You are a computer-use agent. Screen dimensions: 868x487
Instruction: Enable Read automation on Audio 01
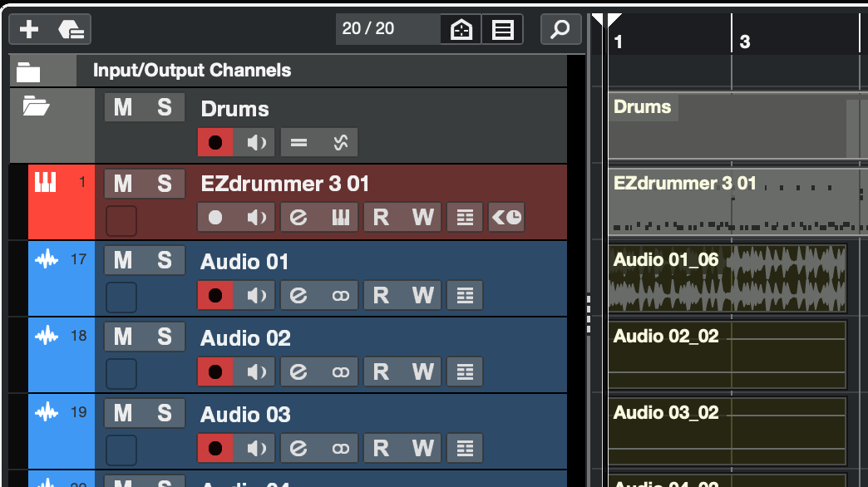tap(381, 295)
